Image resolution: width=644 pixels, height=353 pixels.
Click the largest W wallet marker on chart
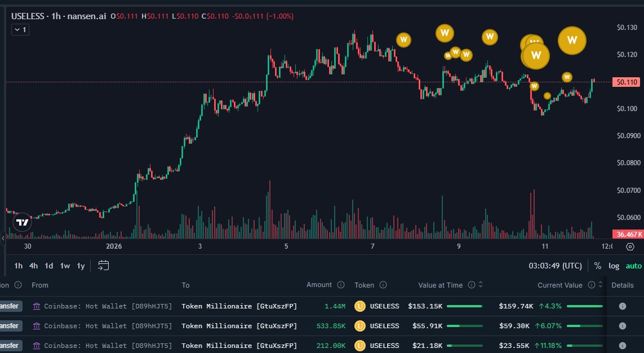pos(572,40)
